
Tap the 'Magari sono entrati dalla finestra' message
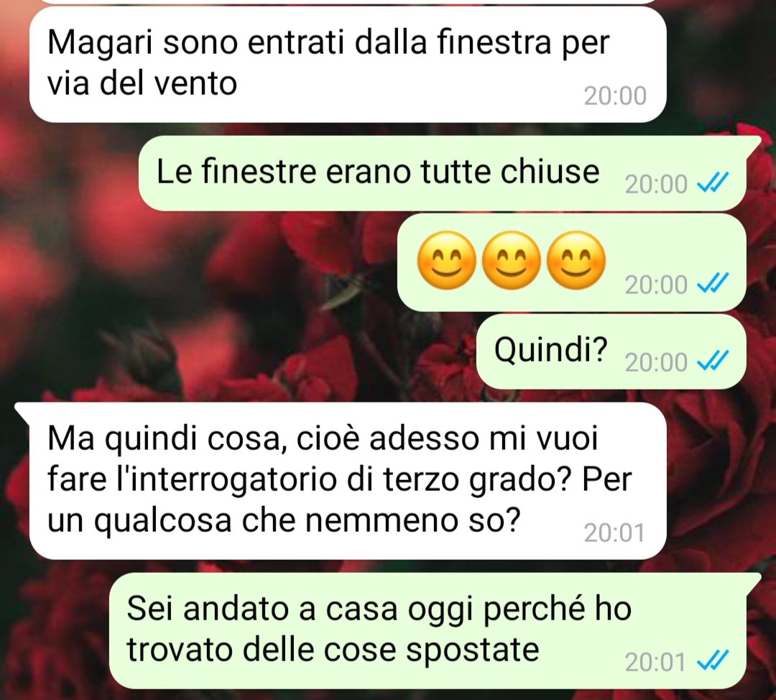(x=348, y=65)
